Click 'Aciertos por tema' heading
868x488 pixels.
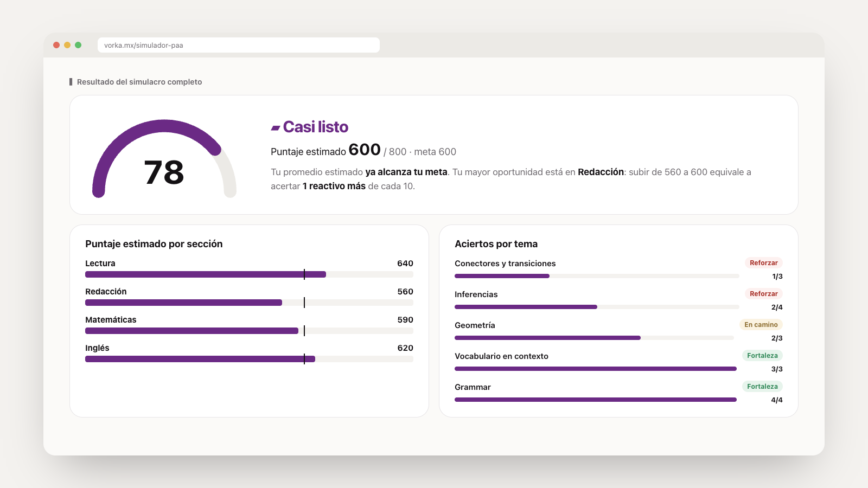tap(496, 244)
